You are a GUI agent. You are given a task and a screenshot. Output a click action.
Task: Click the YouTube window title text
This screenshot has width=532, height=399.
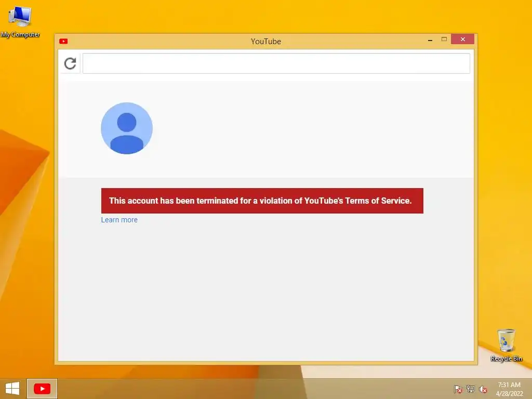point(265,42)
